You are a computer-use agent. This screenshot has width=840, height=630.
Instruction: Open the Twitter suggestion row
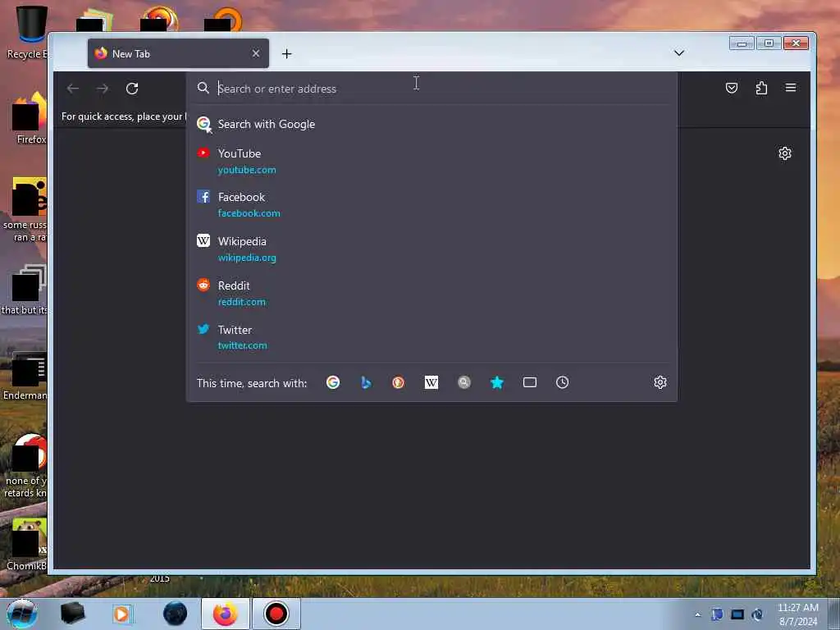point(431,337)
